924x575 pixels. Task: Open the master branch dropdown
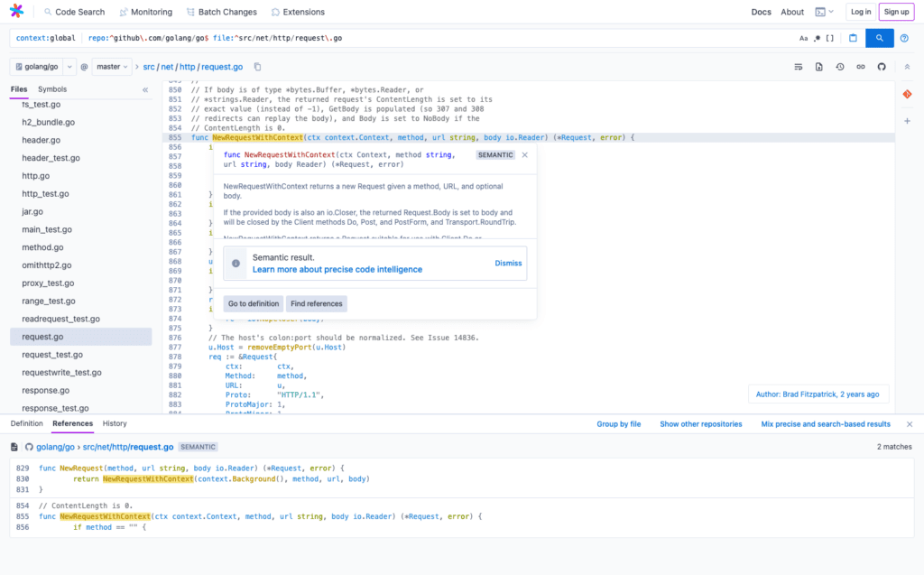111,67
